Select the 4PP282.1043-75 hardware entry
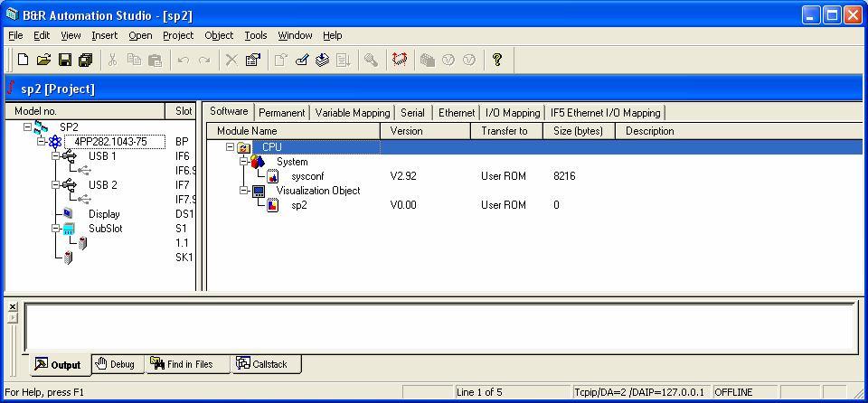Screen dimensions: 868x403 pos(115,142)
